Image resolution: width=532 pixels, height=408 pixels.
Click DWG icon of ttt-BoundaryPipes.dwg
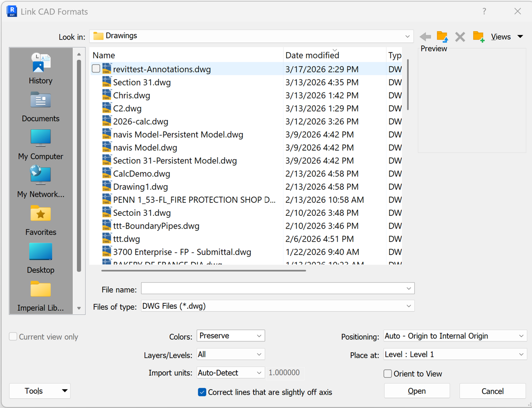[x=107, y=226]
